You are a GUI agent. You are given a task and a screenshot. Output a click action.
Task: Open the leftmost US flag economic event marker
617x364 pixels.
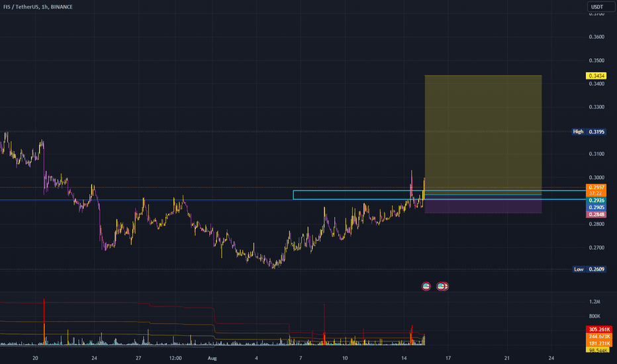point(426,287)
